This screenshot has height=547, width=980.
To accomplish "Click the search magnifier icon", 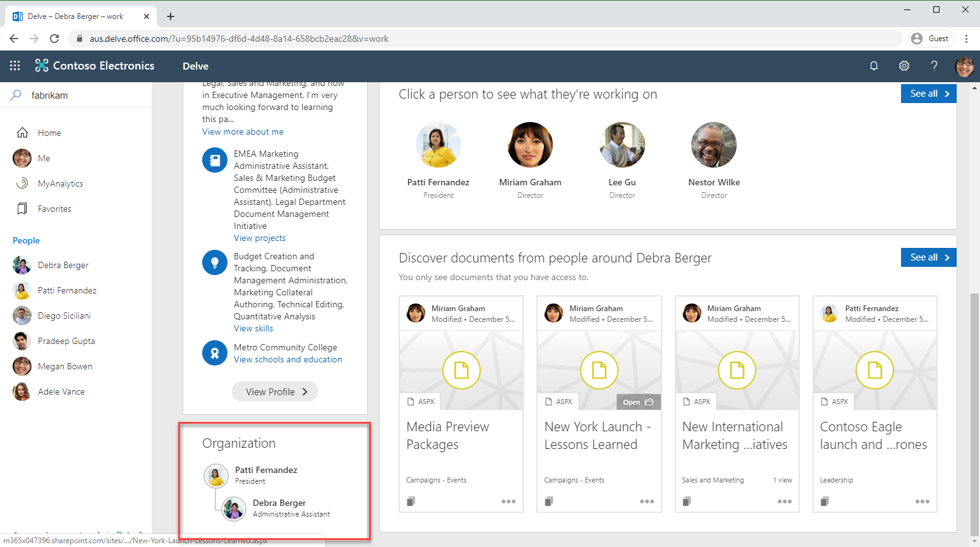I will tap(16, 95).
